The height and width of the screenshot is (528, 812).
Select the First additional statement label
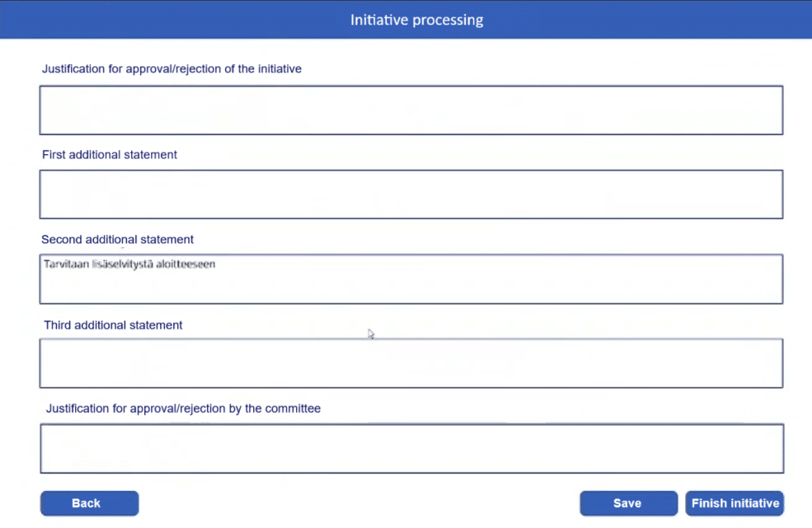coord(109,154)
